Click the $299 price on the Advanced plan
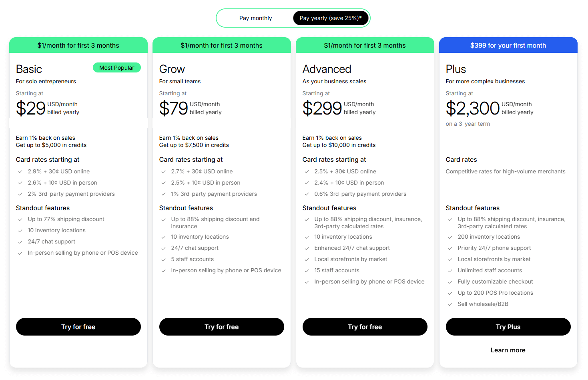 pyautogui.click(x=322, y=108)
